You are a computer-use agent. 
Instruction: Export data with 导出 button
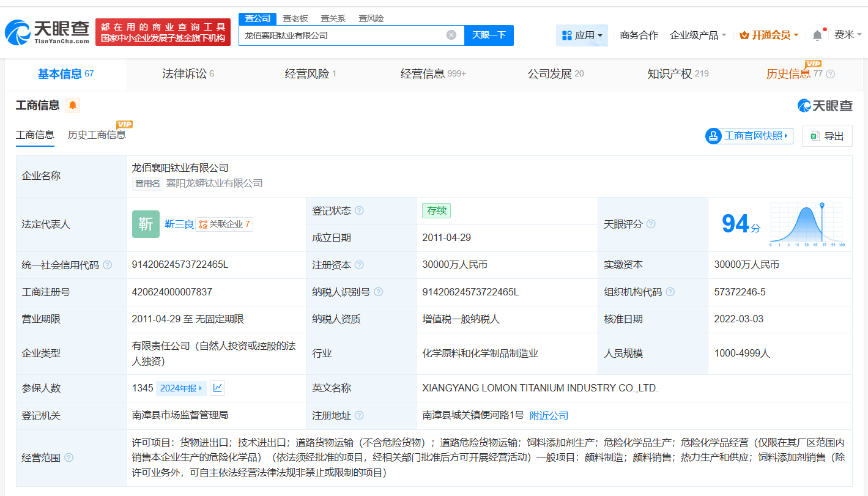click(827, 136)
